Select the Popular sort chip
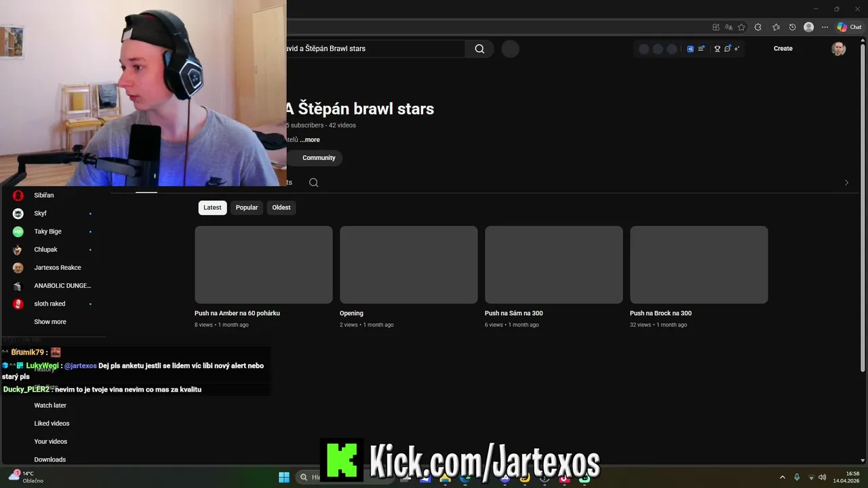 tap(247, 207)
